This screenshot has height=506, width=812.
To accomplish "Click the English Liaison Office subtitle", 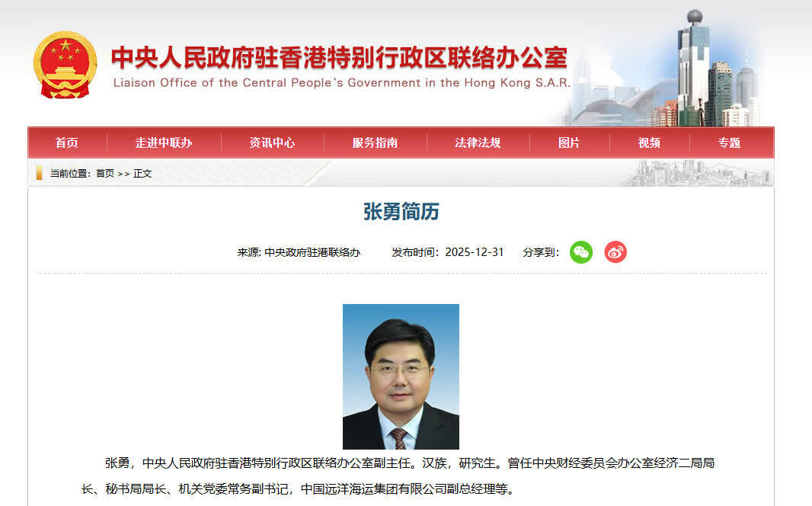I will point(342,83).
